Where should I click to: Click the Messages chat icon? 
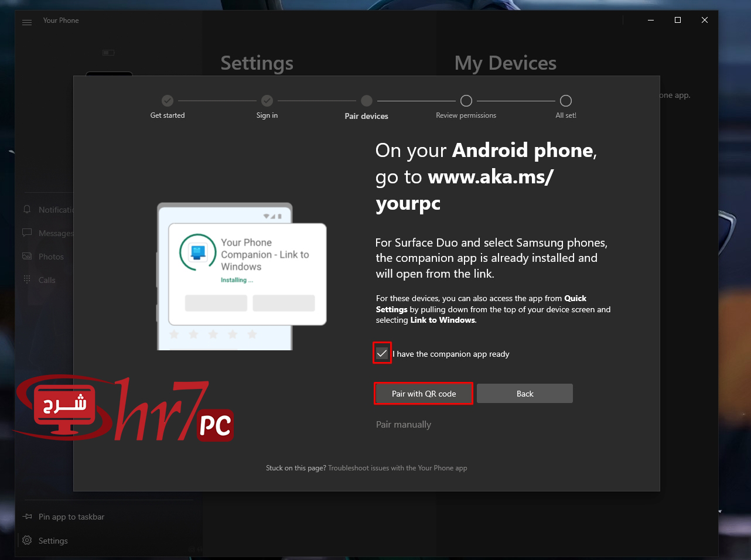click(x=27, y=233)
